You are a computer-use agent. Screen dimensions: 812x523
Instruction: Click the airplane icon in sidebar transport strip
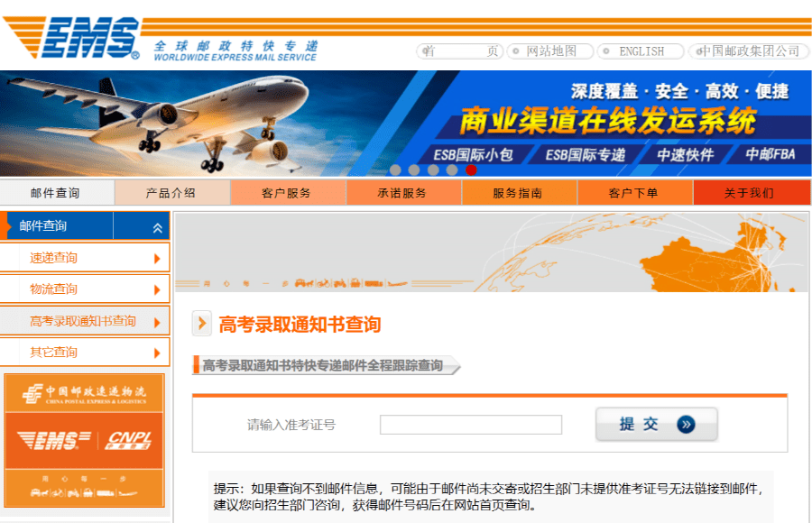[127, 494]
